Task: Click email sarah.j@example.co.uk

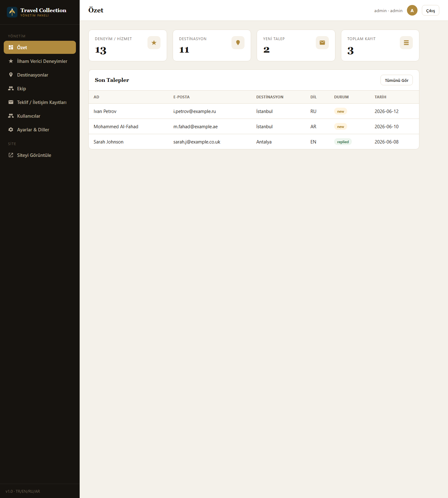Action: pos(197,142)
